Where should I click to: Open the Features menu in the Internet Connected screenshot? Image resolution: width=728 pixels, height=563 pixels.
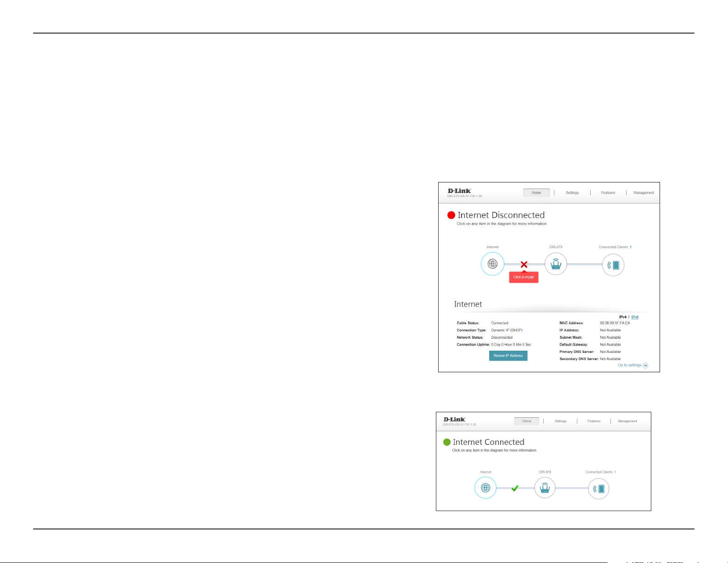coord(594,421)
